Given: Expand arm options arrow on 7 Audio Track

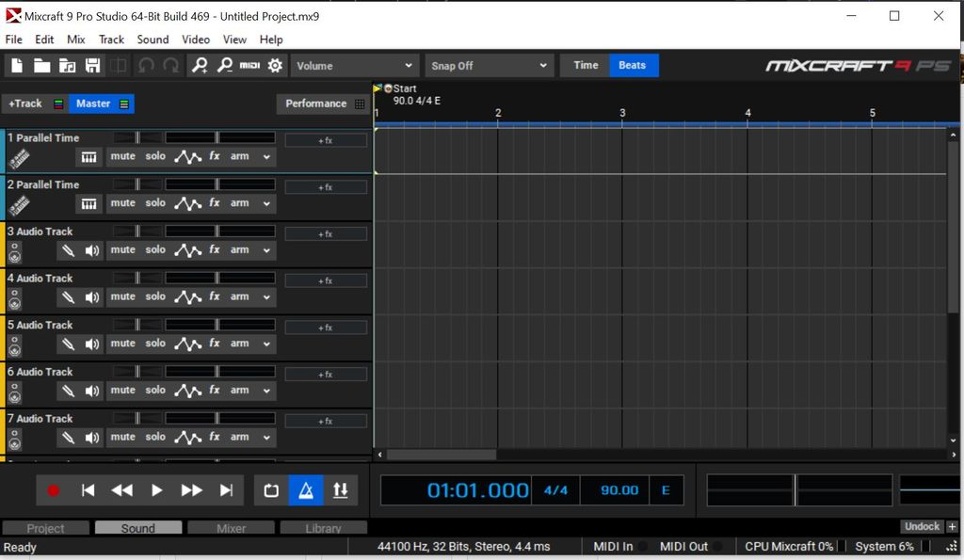Looking at the screenshot, I should point(266,437).
